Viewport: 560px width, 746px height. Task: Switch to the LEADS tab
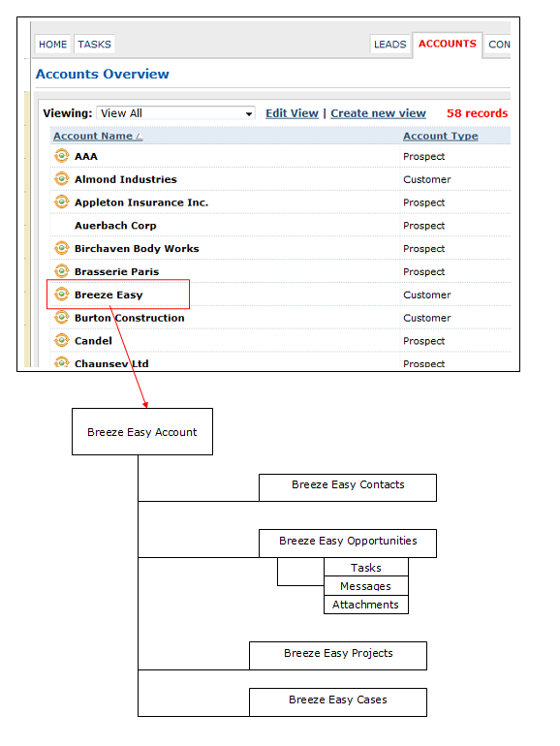pyautogui.click(x=390, y=45)
